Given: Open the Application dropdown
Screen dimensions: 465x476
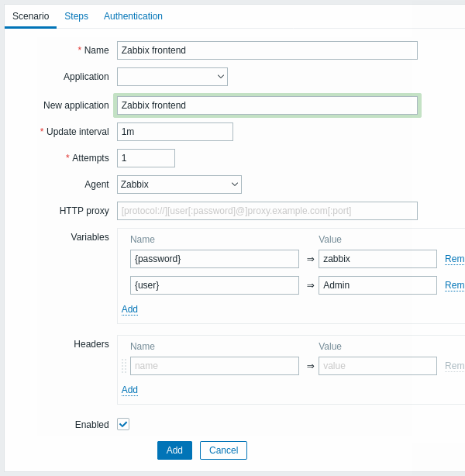Looking at the screenshot, I should pos(172,77).
